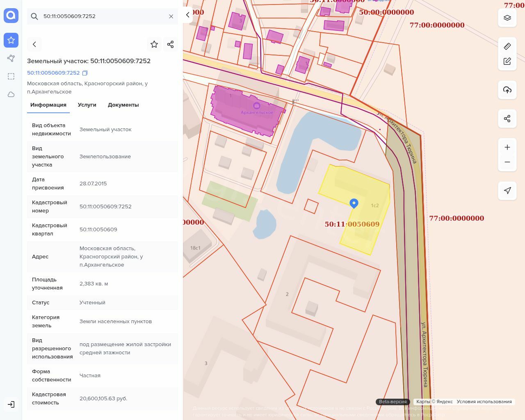Click the cloud upload button
The width and height of the screenshot is (525, 420).
point(507,90)
